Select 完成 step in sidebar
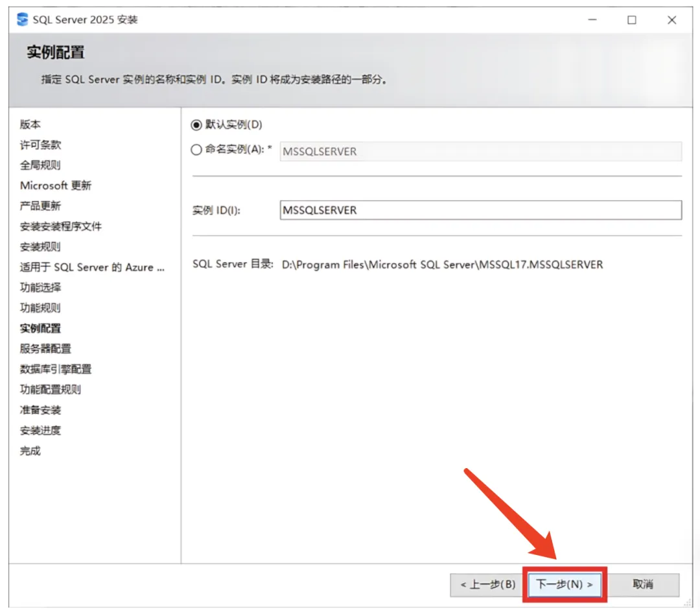Screen dimensions: 700x612 click(x=30, y=451)
